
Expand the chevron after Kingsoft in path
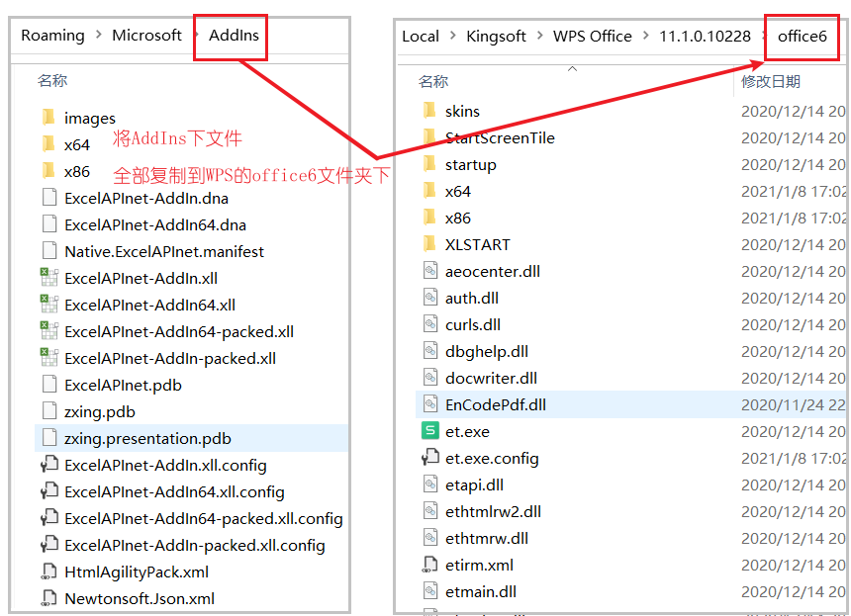[x=538, y=37]
